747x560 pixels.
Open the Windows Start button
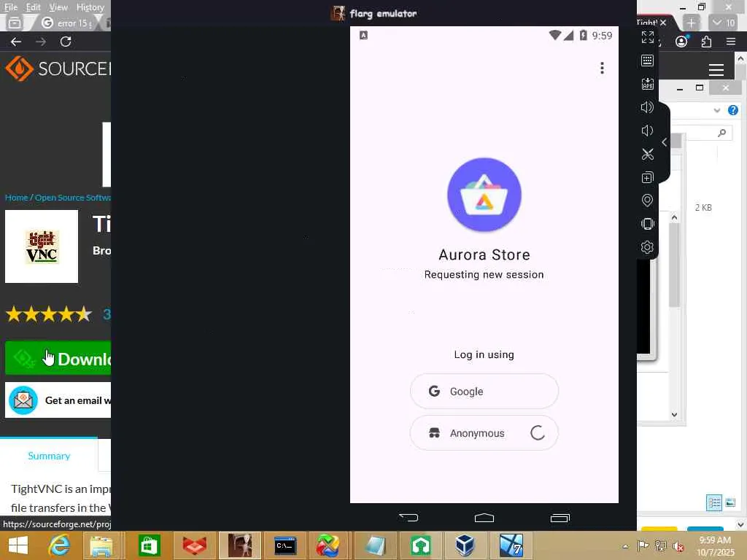18,545
